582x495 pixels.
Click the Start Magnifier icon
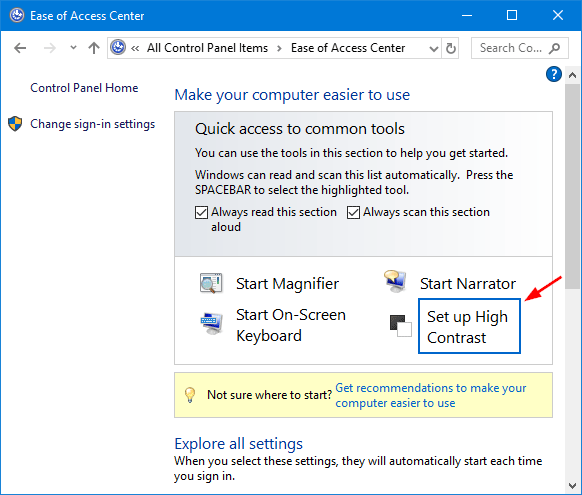(211, 283)
